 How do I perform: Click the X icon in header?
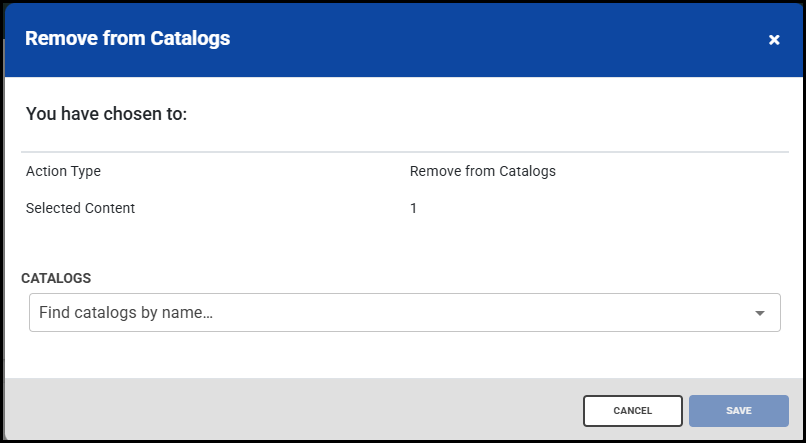point(773,40)
